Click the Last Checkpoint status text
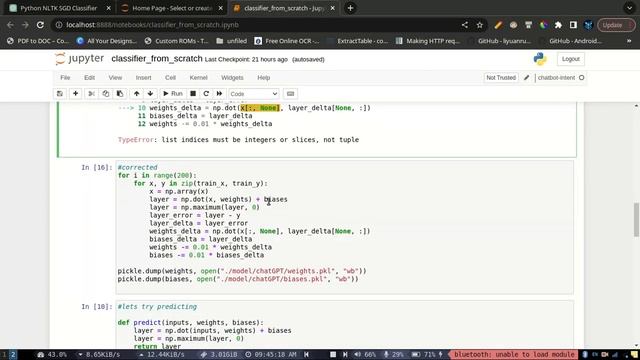 pyautogui.click(x=246, y=60)
